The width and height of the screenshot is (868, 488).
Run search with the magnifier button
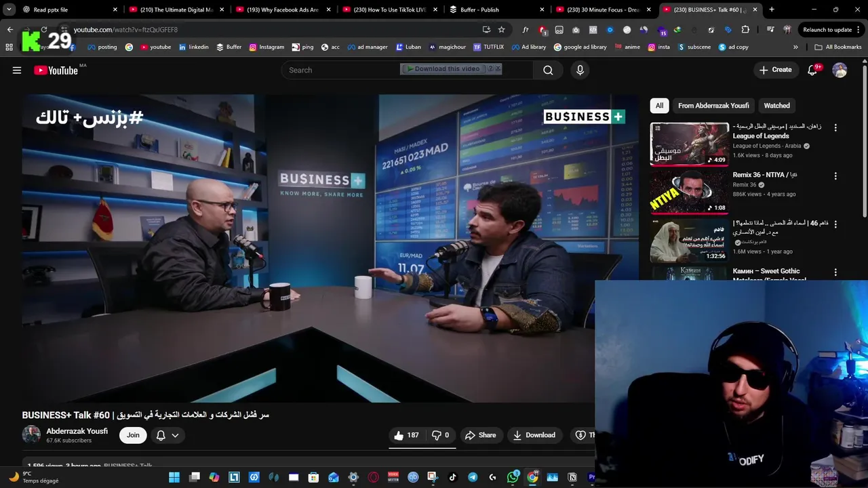(548, 70)
